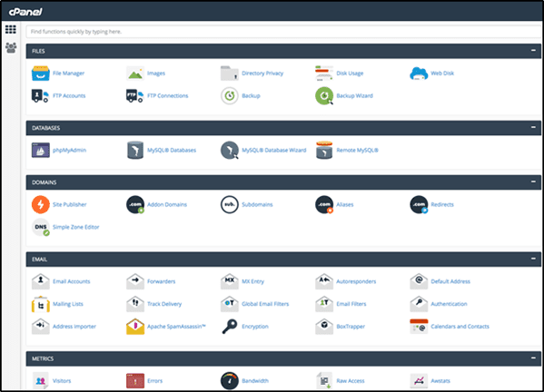Open the Site Publisher lightning icon
544x392 pixels.
coord(41,204)
